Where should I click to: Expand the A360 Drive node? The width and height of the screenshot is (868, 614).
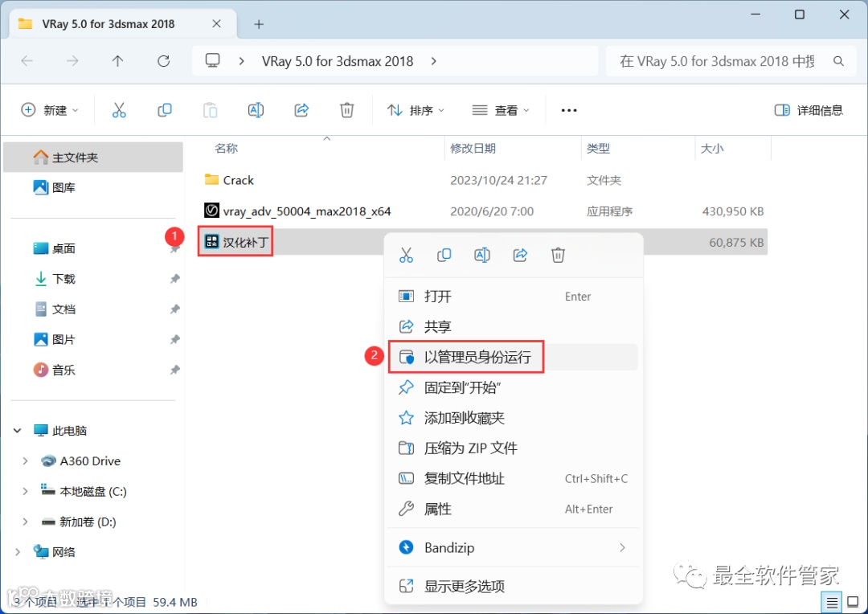pyautogui.click(x=25, y=460)
